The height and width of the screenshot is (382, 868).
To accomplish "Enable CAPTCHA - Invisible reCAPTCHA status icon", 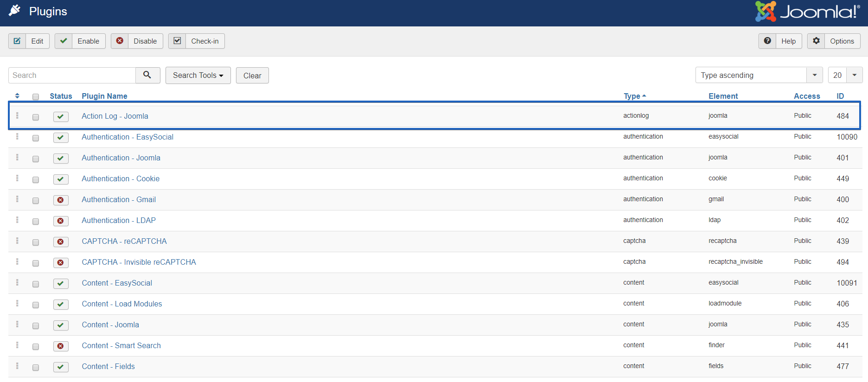I will coord(61,263).
